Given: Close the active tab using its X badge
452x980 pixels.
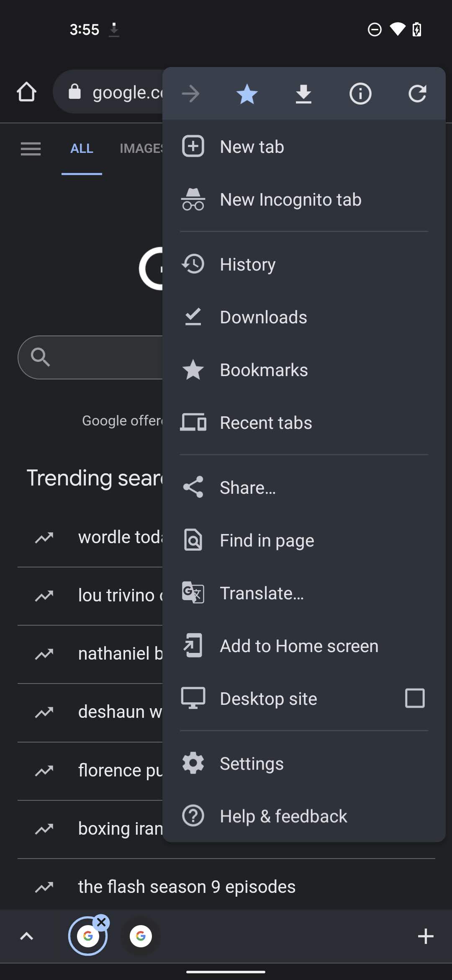Looking at the screenshot, I should 101,922.
